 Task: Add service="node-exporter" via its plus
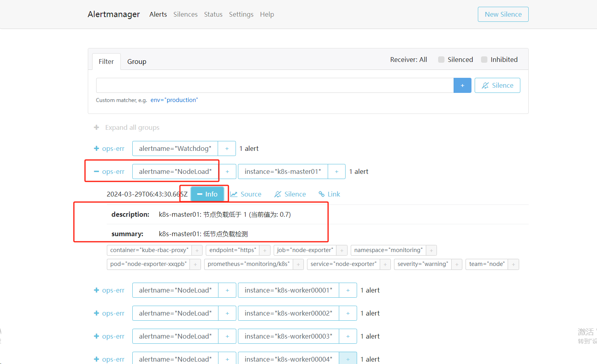pos(385,264)
